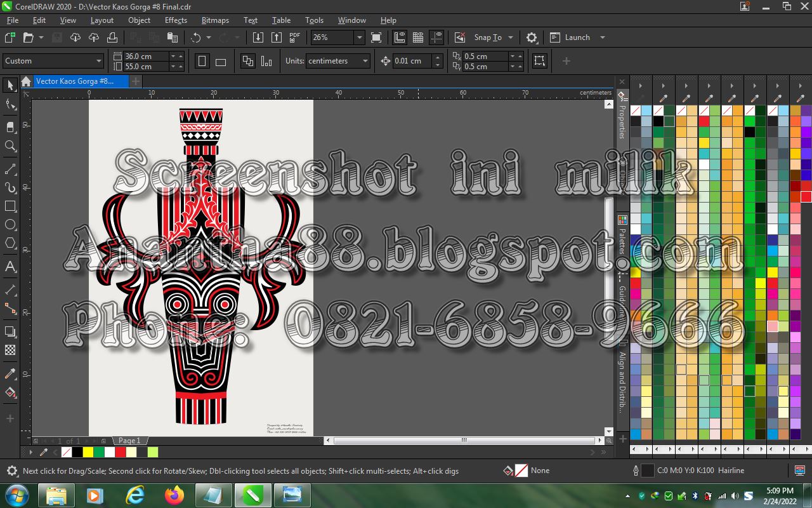Click the yellow document palette swatch

pyautogui.click(x=88, y=452)
